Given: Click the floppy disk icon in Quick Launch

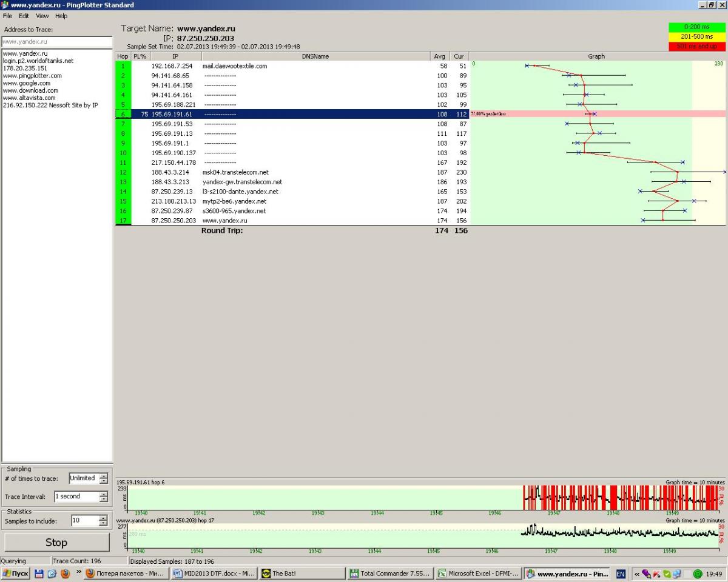Looking at the screenshot, I should tap(39, 574).
